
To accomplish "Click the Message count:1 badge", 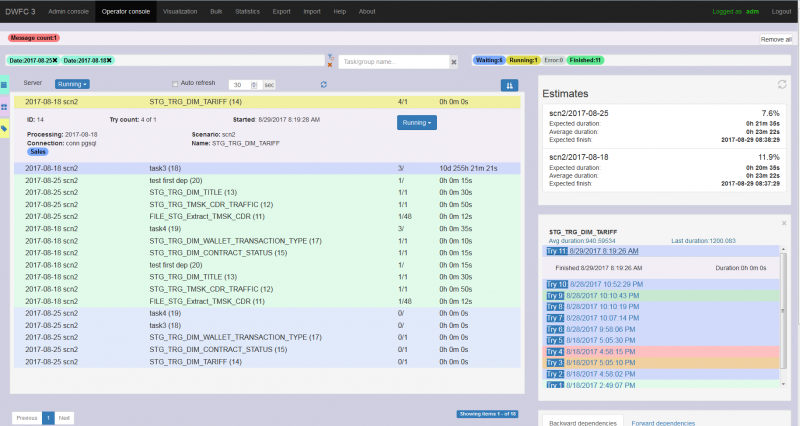I will (x=34, y=38).
